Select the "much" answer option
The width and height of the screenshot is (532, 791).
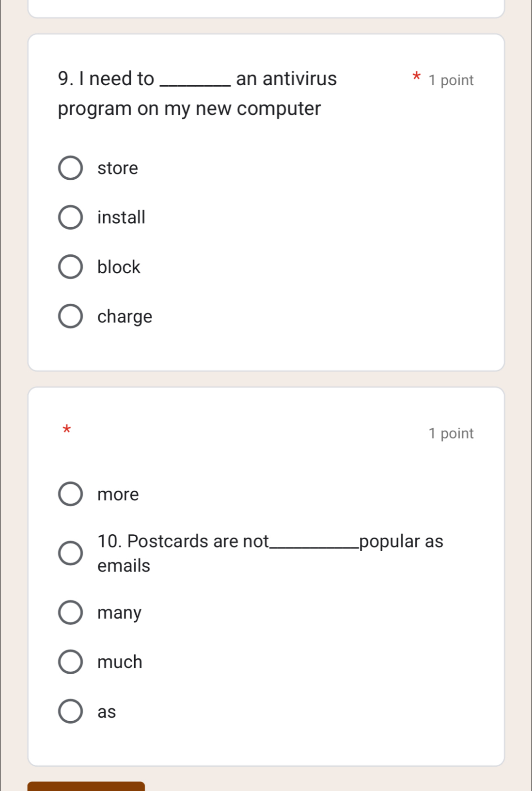click(x=70, y=662)
